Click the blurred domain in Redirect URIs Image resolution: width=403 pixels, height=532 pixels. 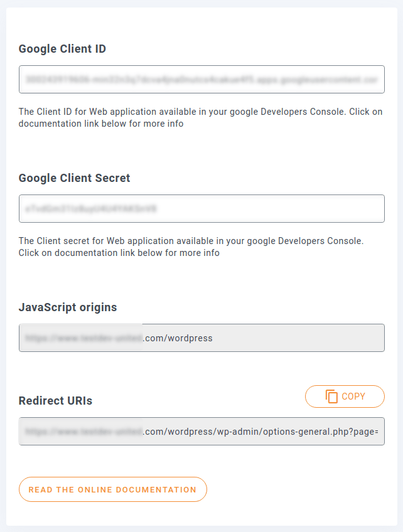[x=82, y=432]
